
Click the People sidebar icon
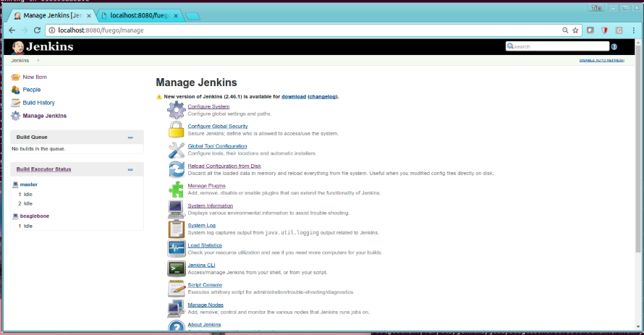16,90
